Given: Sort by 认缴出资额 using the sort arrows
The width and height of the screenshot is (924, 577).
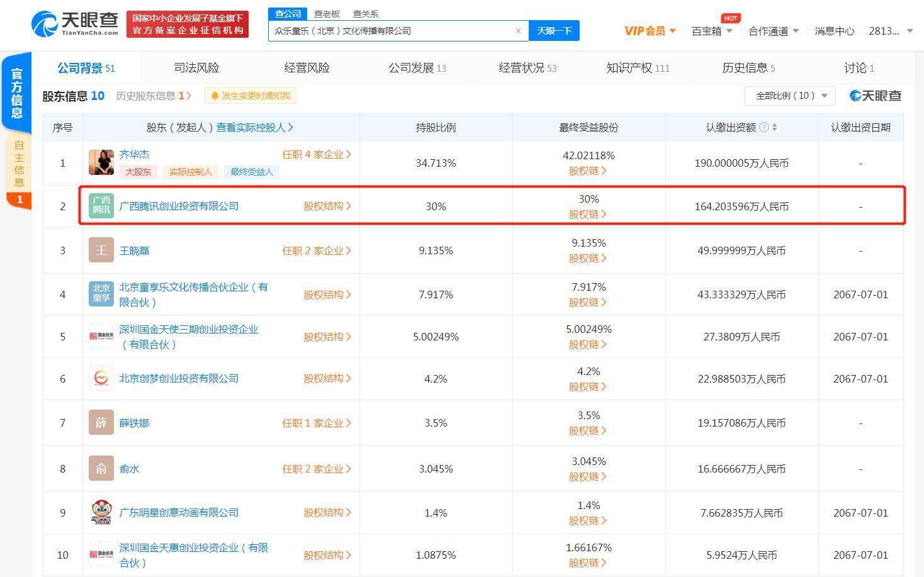Looking at the screenshot, I should click(774, 127).
